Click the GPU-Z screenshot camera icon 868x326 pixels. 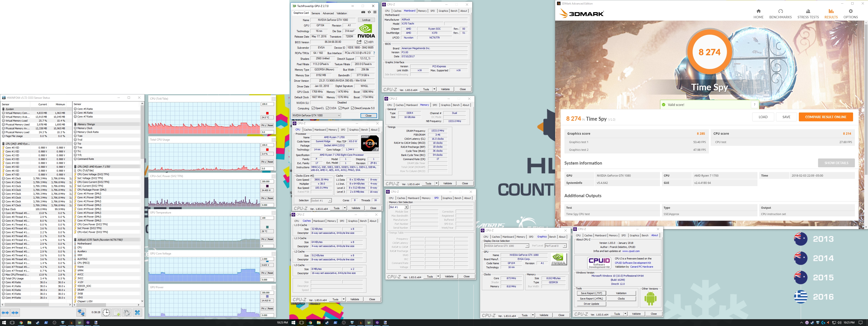pyautogui.click(x=363, y=12)
